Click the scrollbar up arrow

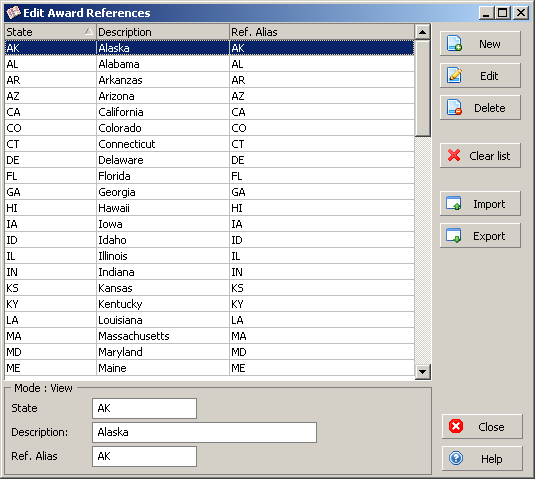tap(422, 32)
